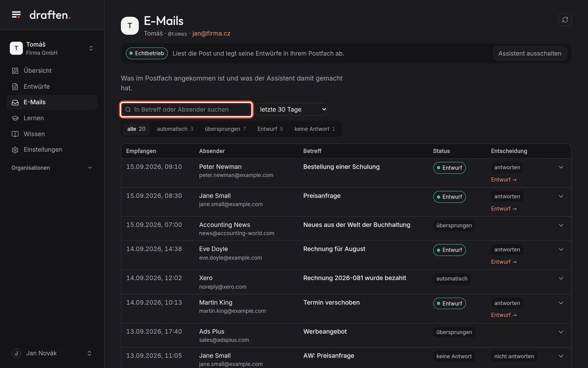Turn off the assistant with Assistent ausschalten

pos(530,53)
